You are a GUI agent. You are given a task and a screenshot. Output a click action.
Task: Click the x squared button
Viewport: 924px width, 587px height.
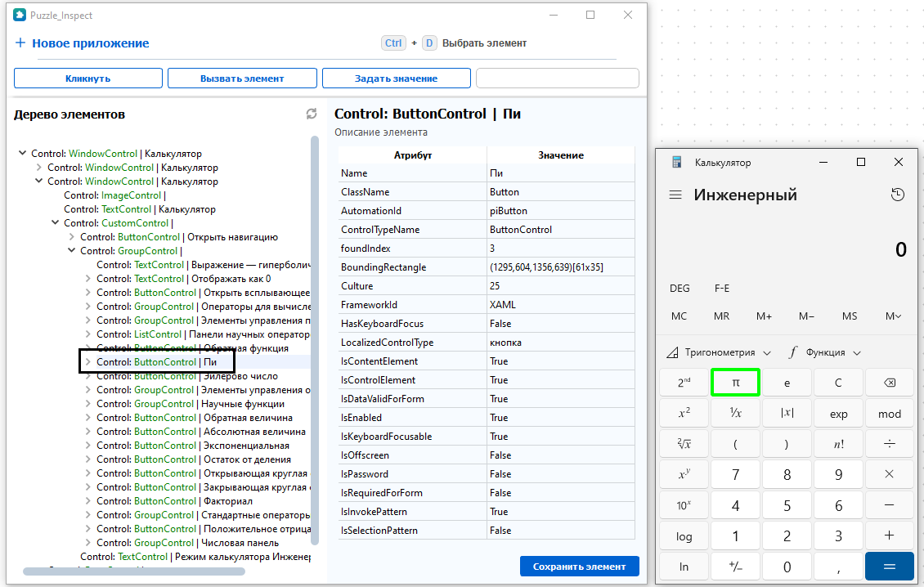[x=684, y=414]
